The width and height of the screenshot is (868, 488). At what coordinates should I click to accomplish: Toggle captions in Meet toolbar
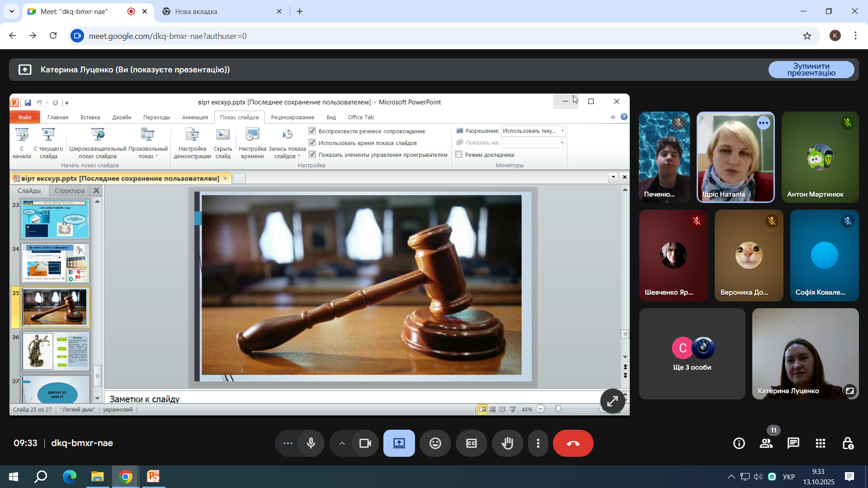point(471,443)
